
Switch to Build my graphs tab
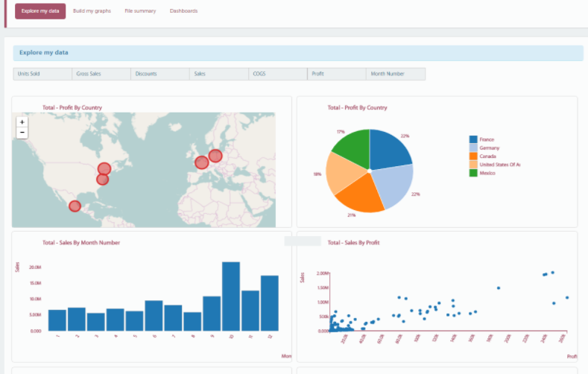(92, 11)
